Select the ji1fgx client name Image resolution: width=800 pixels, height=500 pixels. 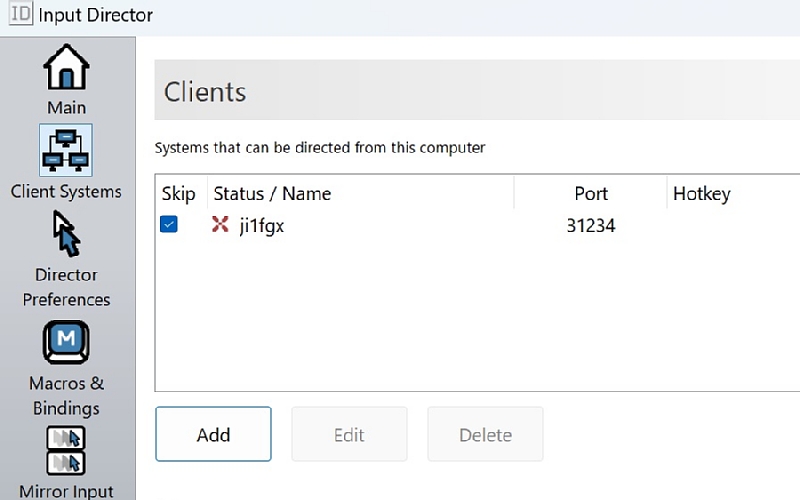click(x=261, y=226)
